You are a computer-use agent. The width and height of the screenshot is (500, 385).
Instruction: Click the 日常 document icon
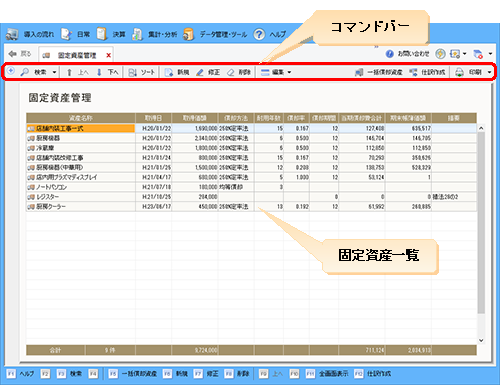click(x=66, y=34)
